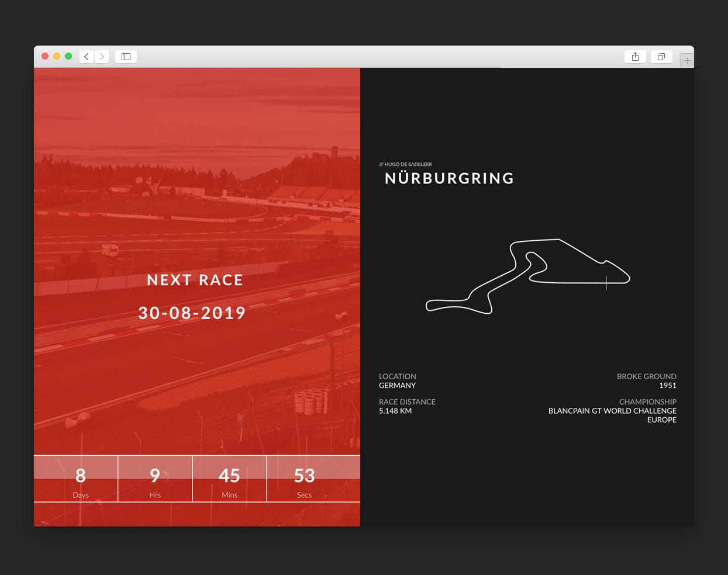Minimize the window using yellow button
The height and width of the screenshot is (575, 728).
[x=57, y=56]
